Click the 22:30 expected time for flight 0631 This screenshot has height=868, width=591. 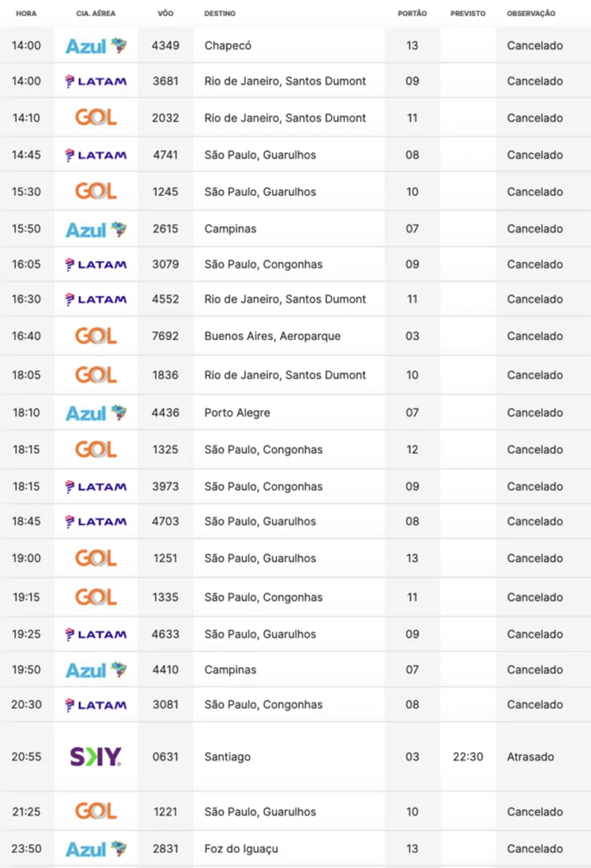[468, 756]
